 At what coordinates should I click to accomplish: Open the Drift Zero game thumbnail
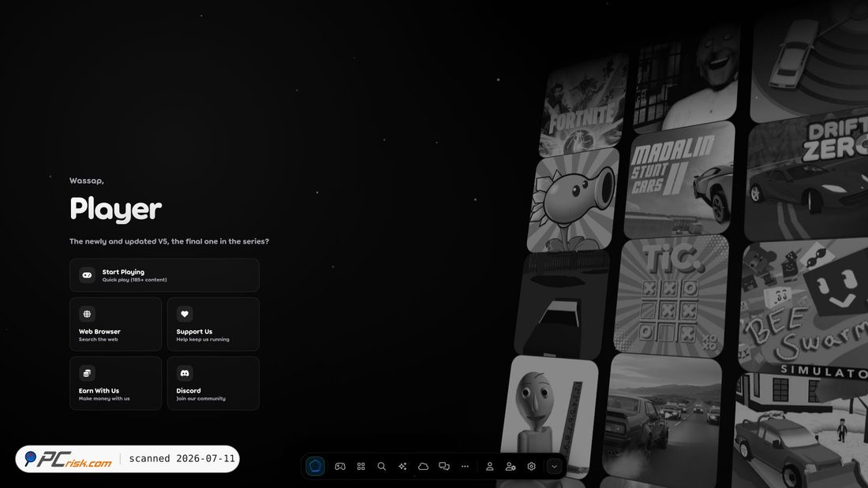807,177
